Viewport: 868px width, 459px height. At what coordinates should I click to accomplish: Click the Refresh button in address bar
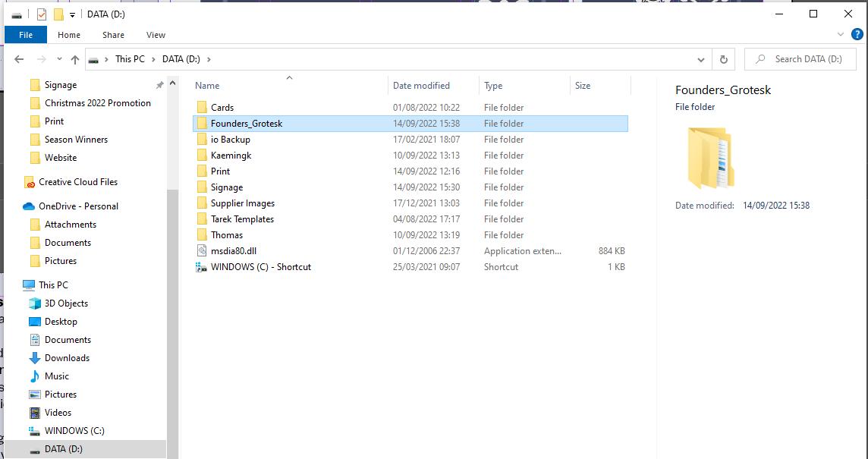point(724,59)
